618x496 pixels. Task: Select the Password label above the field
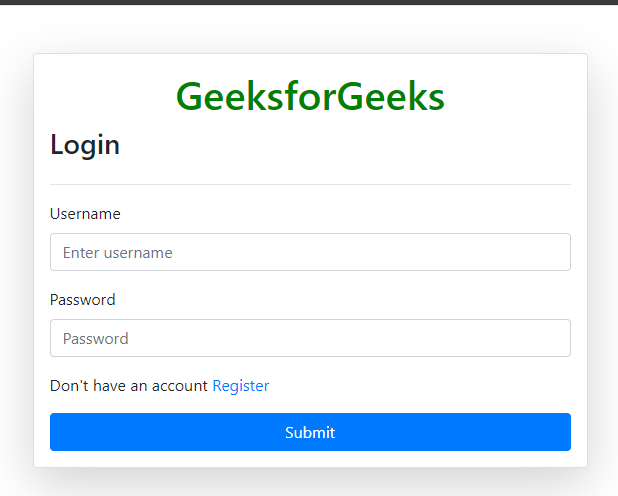tap(83, 300)
